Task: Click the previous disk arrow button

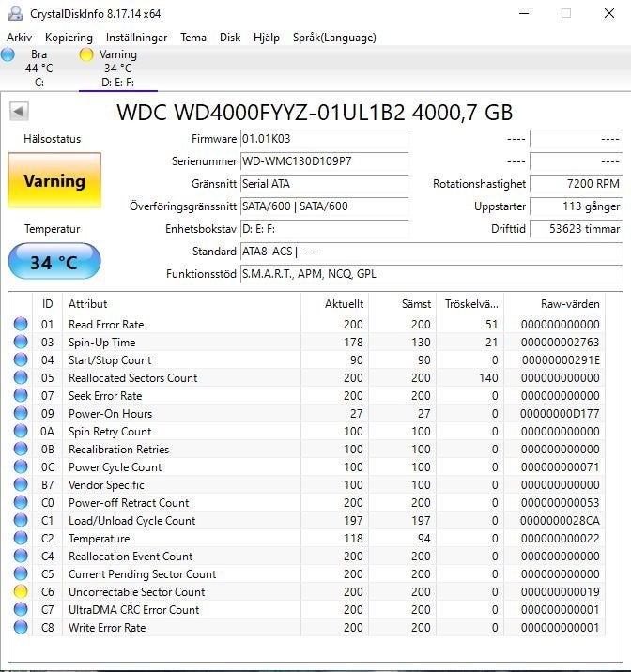Action: pyautogui.click(x=19, y=112)
